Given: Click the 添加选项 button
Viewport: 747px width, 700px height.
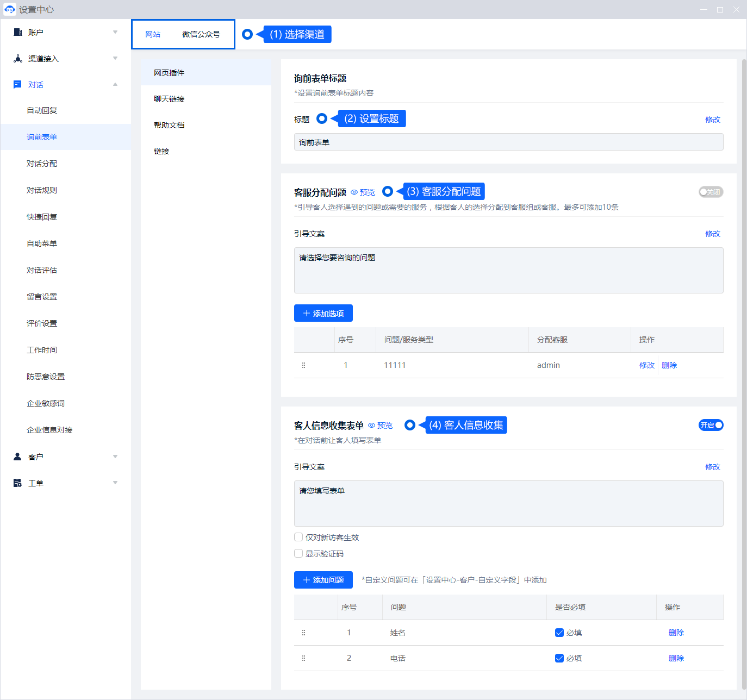Looking at the screenshot, I should [323, 314].
